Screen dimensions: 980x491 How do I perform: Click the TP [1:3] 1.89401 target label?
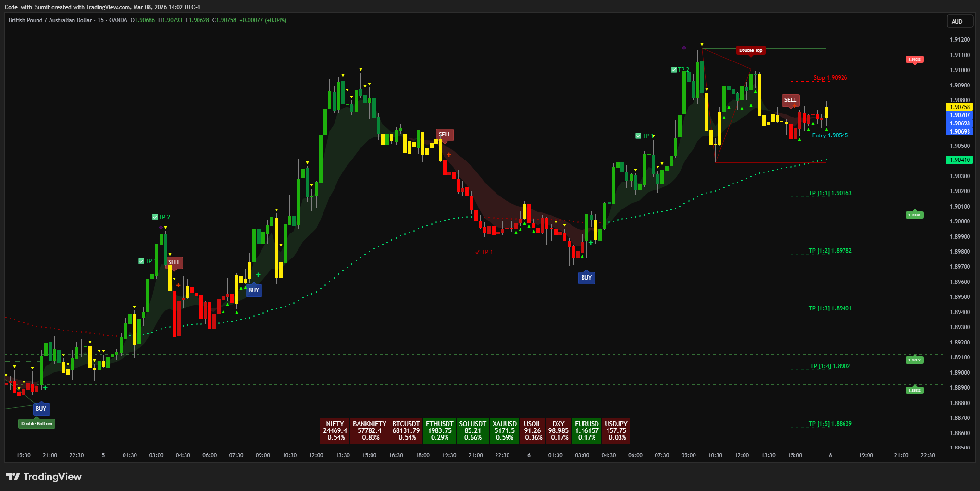[x=830, y=308]
